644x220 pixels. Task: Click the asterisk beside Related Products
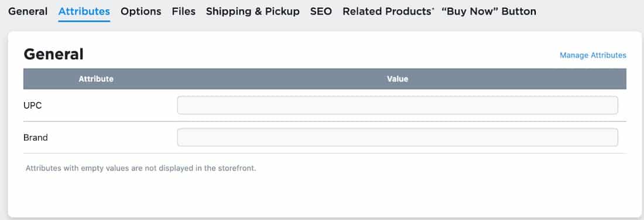point(433,9)
